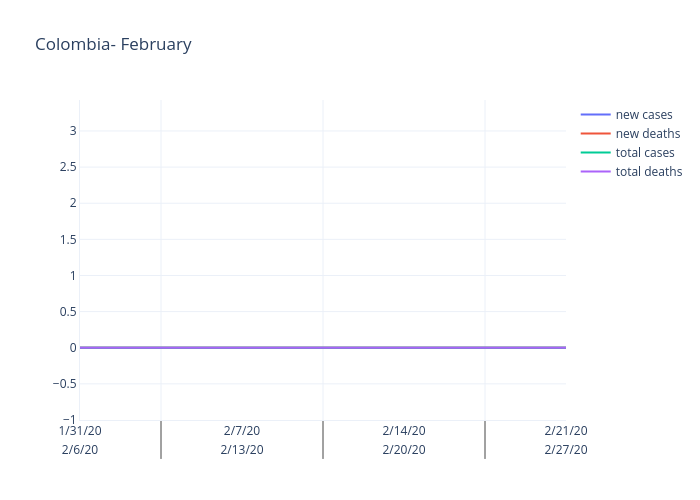Click the −1 label at y-axis bottom

coord(68,420)
